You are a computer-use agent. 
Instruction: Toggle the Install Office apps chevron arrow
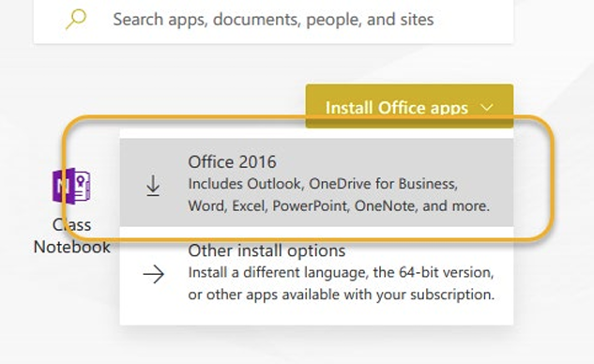pyautogui.click(x=487, y=108)
